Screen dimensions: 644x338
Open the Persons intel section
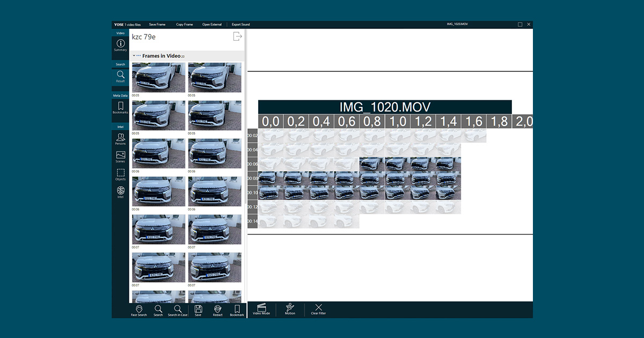[x=120, y=139]
